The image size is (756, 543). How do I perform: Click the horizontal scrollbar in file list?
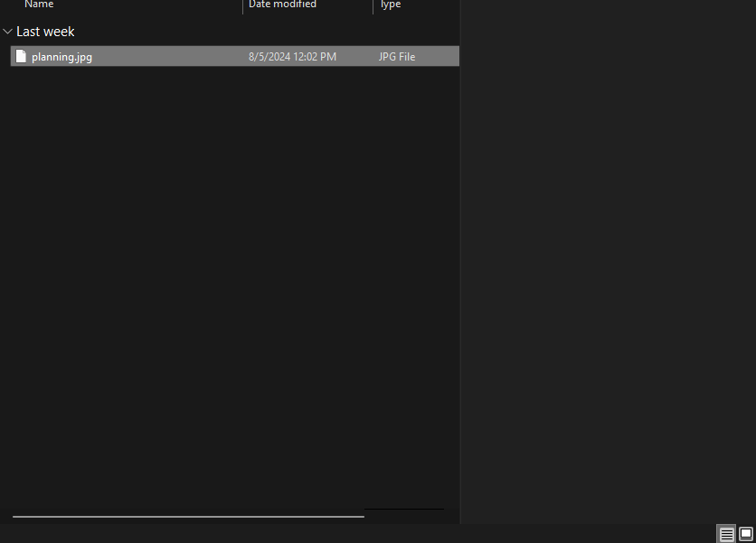pos(188,517)
